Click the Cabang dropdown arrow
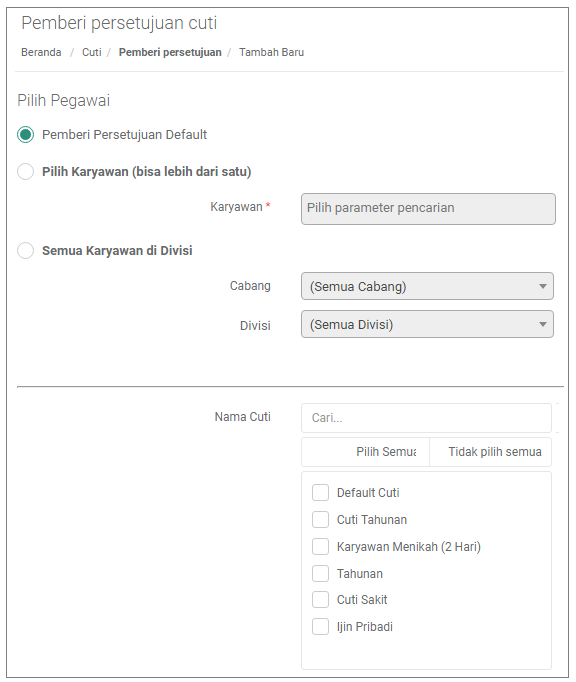 [x=543, y=286]
